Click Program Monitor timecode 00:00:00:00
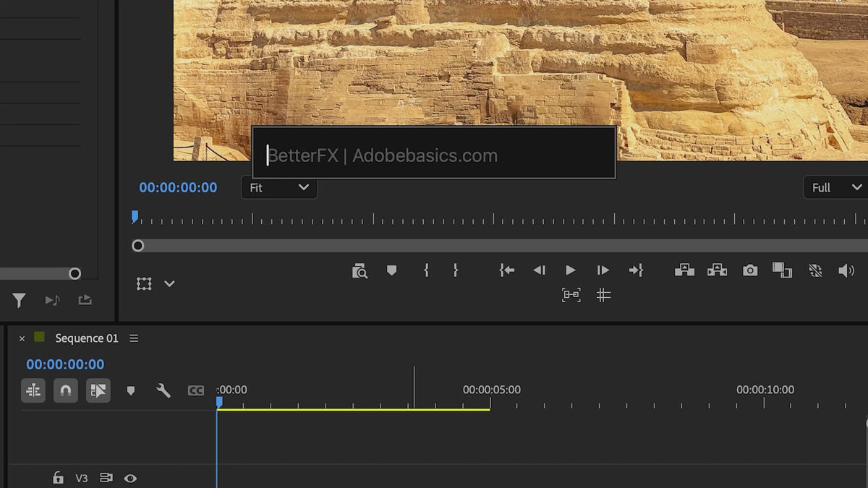Screen dimensions: 868x488 tap(178, 187)
